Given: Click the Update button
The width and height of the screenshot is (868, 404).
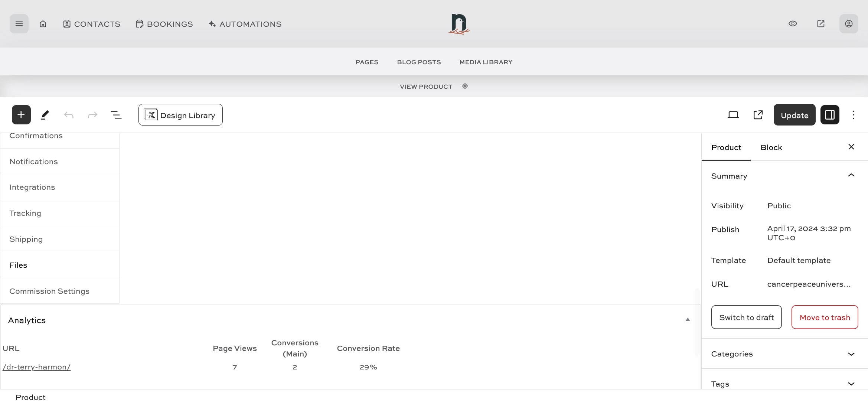Looking at the screenshot, I should click(794, 115).
